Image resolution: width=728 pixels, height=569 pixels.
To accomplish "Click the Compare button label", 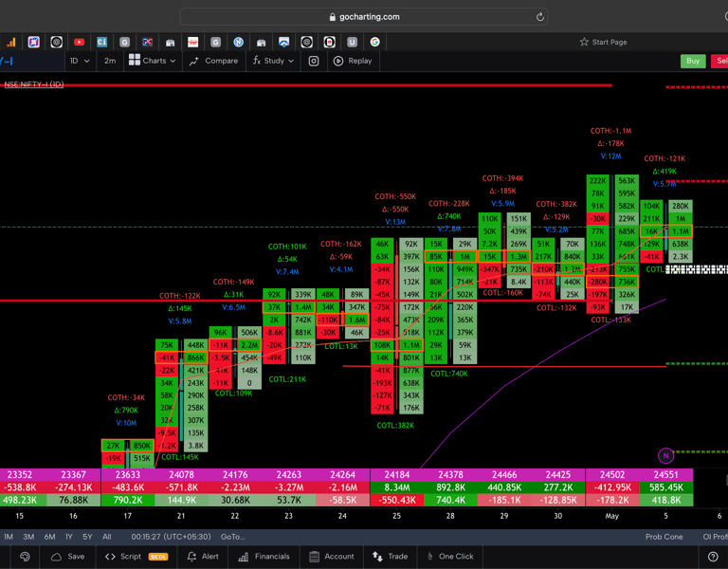I will [222, 61].
